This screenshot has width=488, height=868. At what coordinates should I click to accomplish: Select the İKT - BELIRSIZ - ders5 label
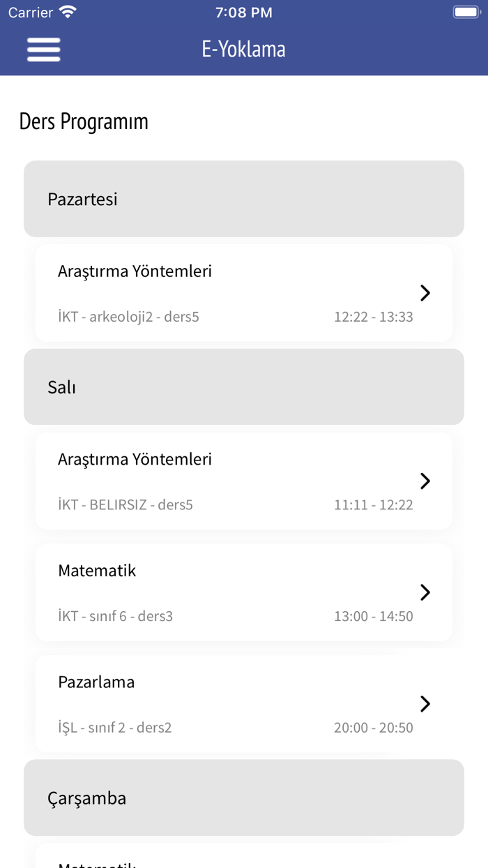[126, 504]
